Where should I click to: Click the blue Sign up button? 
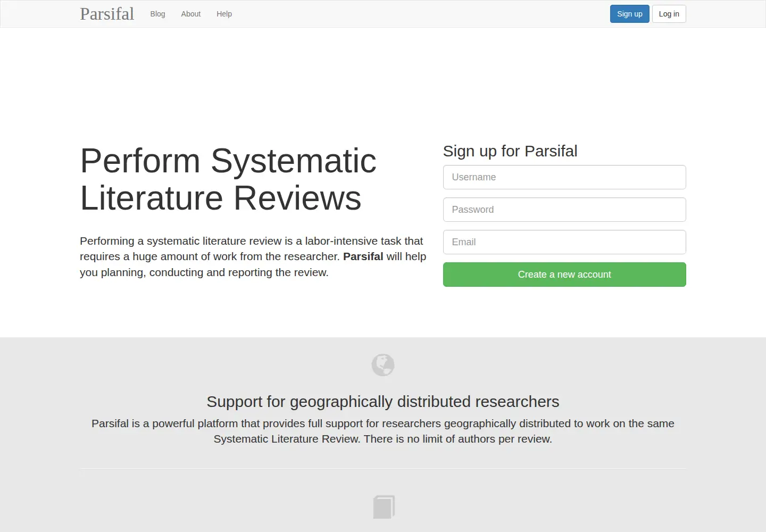[x=630, y=14]
